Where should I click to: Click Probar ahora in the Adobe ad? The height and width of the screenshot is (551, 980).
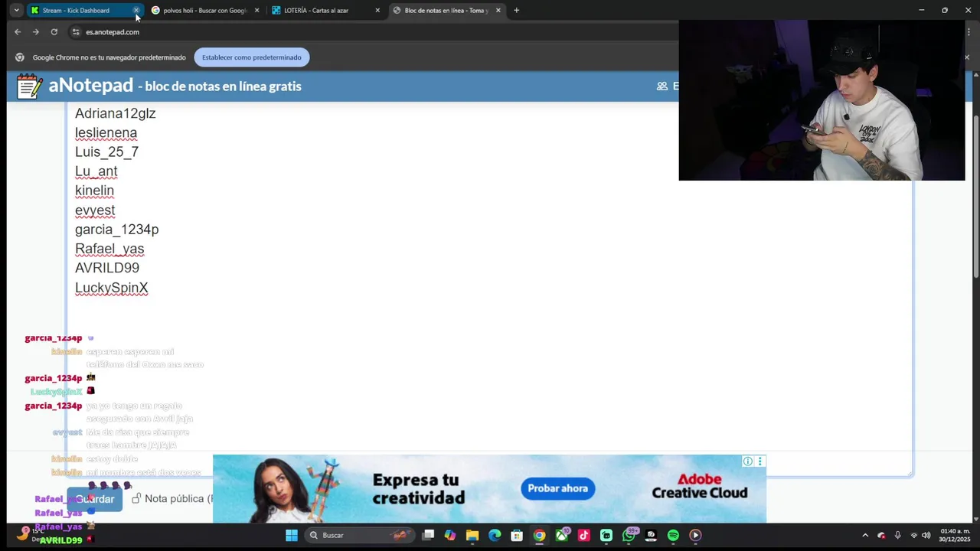[557, 488]
